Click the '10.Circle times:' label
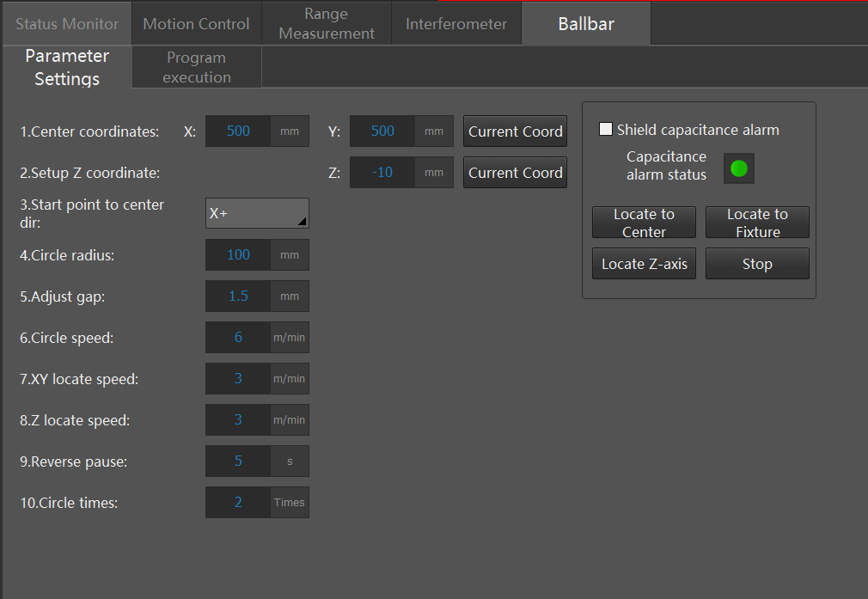Screen dimensions: 868x599 69,503
